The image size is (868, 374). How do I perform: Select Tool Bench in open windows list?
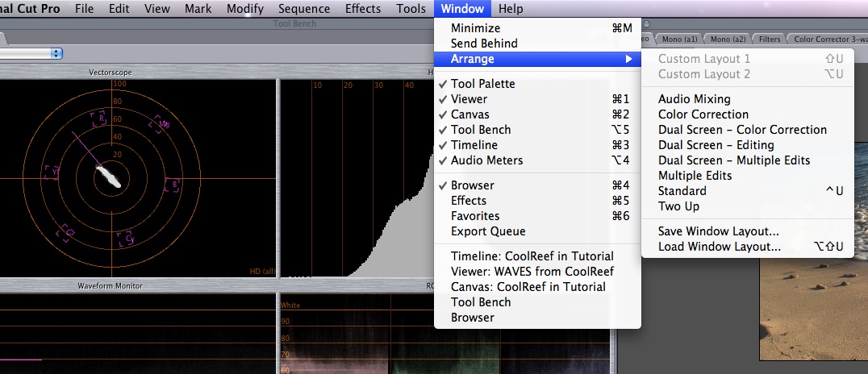coord(537,302)
